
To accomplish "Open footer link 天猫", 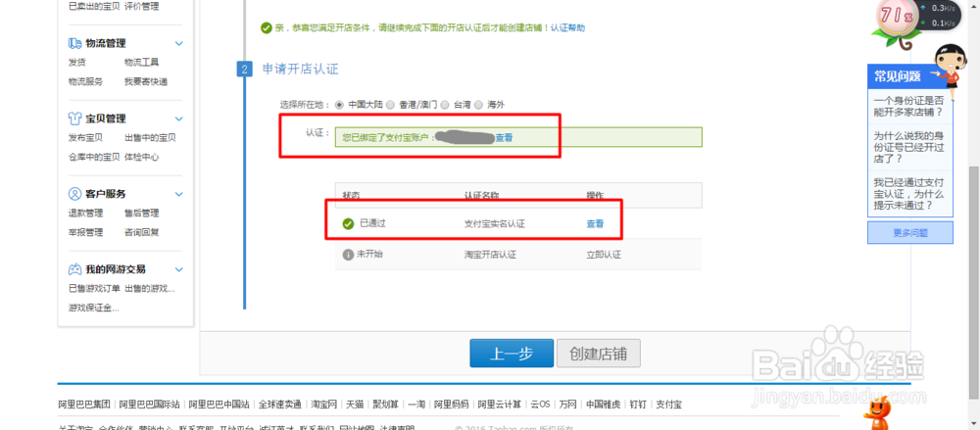I will click(x=355, y=405).
